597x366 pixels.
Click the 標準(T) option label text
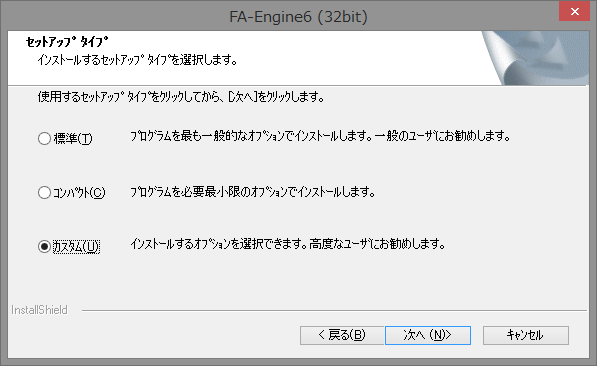pyautogui.click(x=73, y=138)
